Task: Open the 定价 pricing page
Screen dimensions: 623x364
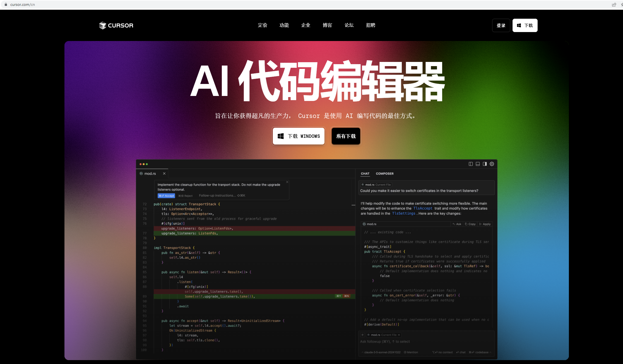Action: pos(263,25)
